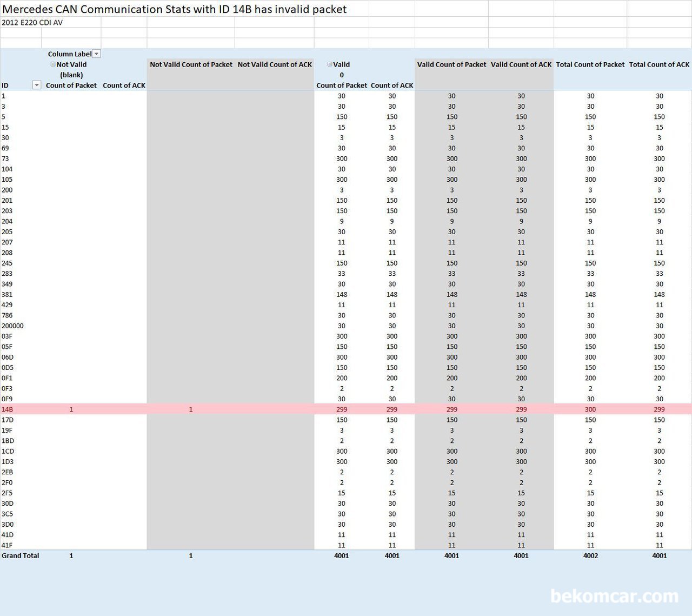Open the ID column filter dropdown
The image size is (692, 616).
[x=37, y=85]
